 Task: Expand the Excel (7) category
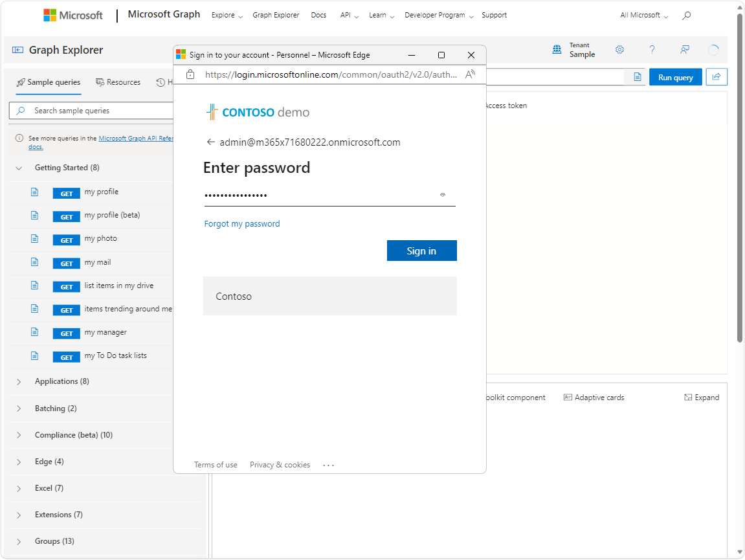(19, 489)
